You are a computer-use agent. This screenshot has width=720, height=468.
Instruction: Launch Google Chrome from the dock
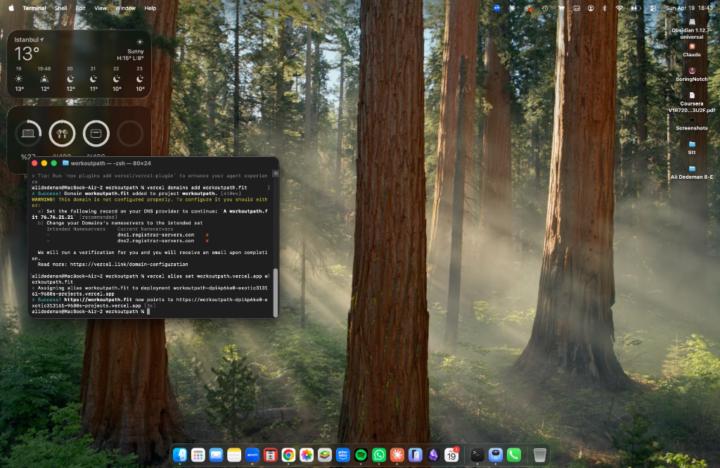tap(288, 455)
